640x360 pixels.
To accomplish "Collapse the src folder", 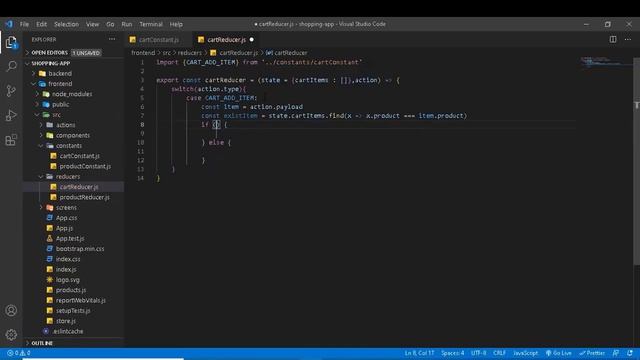I will click(x=56, y=115).
